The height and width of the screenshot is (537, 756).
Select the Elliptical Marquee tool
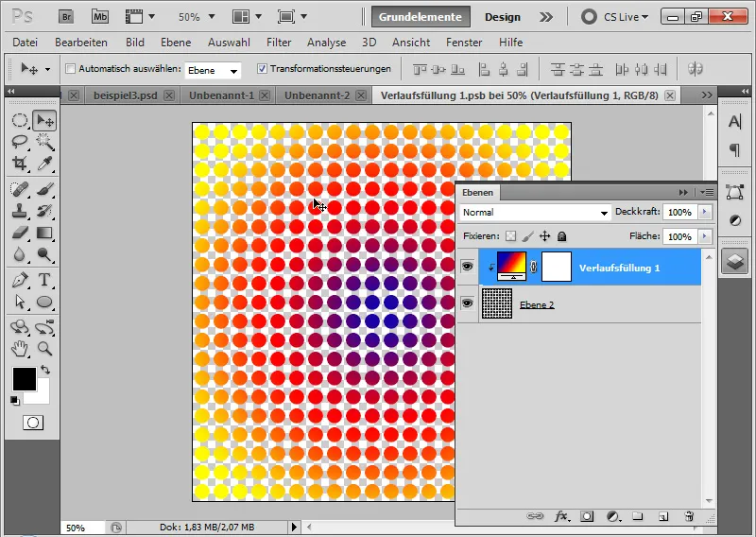(x=20, y=120)
